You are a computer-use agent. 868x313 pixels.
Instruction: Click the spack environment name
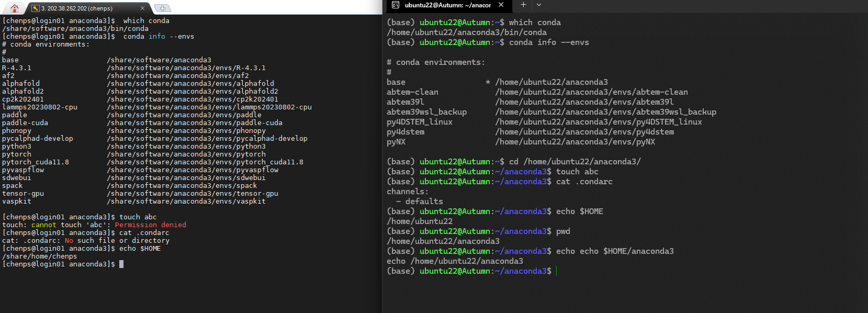(13, 186)
